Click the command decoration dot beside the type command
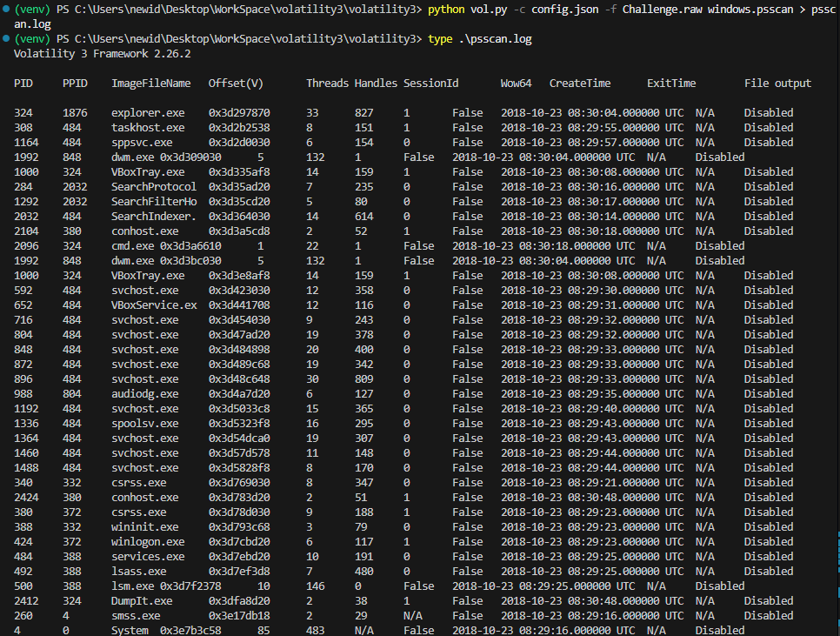This screenshot has width=840, height=636. (6, 38)
